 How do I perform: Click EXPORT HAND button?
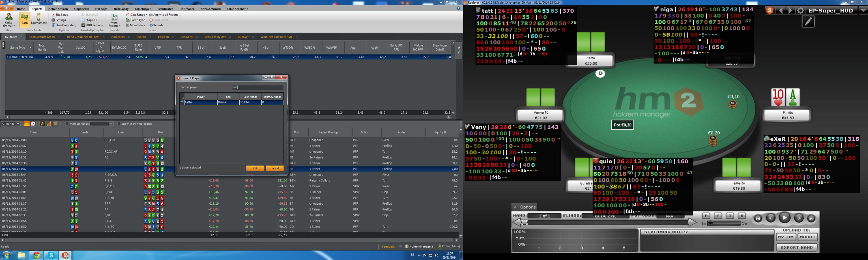click(797, 248)
